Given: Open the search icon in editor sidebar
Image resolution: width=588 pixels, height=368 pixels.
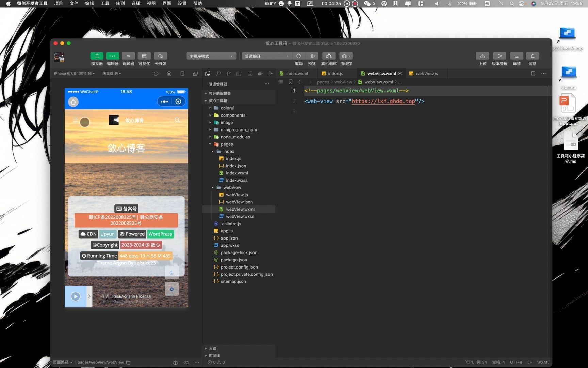Looking at the screenshot, I should [218, 73].
